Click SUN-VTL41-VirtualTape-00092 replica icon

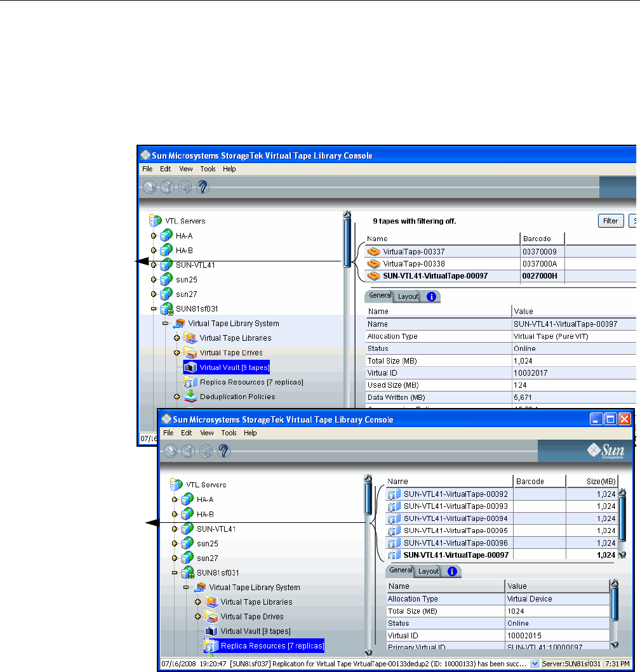tap(394, 494)
